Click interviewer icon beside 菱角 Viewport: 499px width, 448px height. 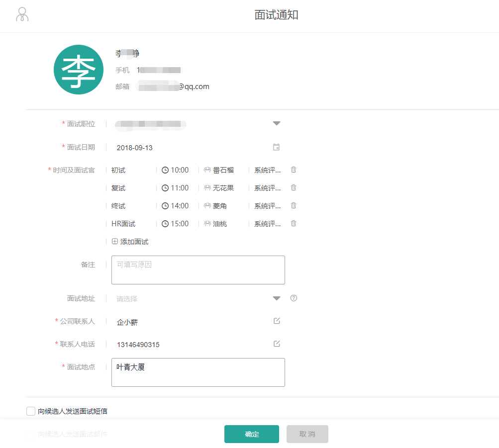[207, 205]
